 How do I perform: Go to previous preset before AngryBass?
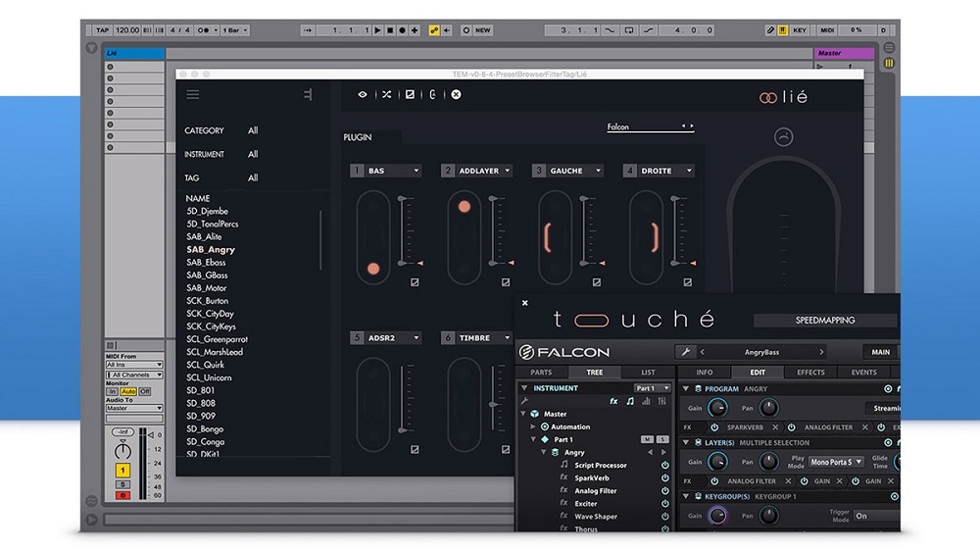[703, 352]
